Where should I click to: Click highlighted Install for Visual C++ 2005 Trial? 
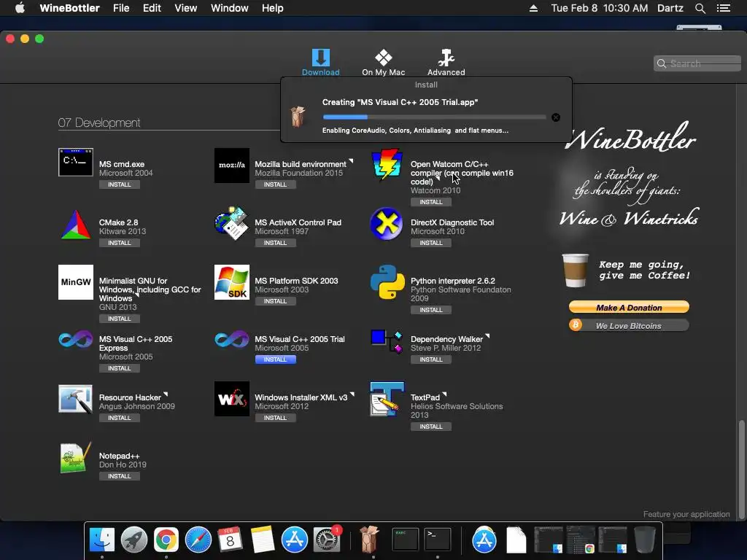(x=275, y=359)
